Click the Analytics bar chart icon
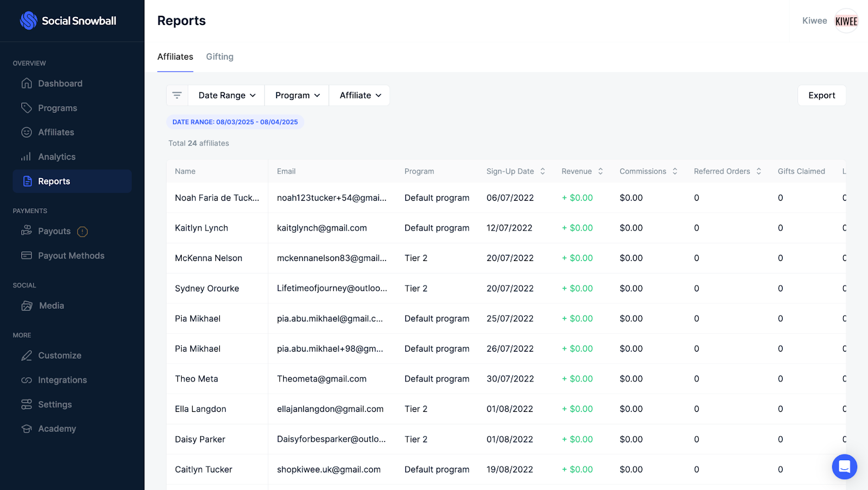868x490 pixels. pos(27,156)
